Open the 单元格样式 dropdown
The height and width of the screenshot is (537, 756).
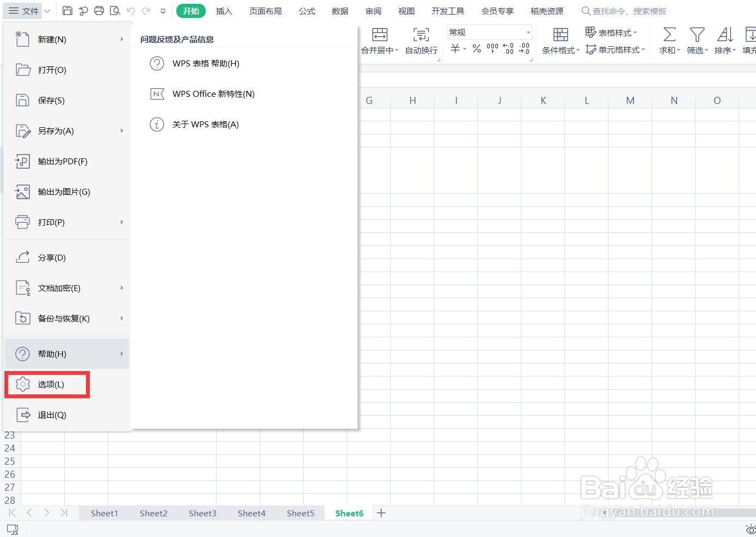[x=615, y=50]
